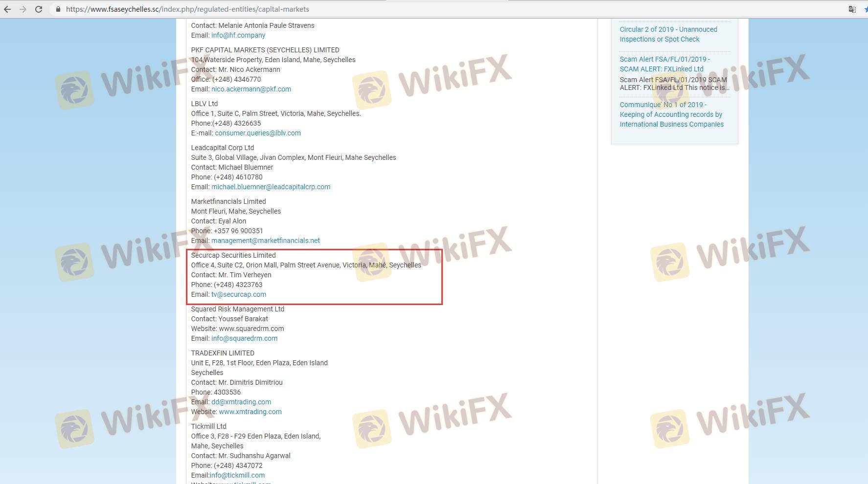Email dd@xmtrading.com
Screen dimensions: 868x484
coord(241,402)
